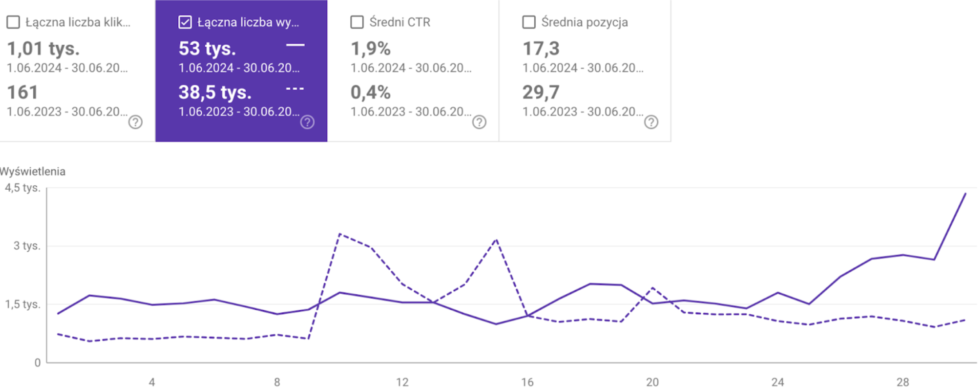Enable the Łączna liczba kliknięć checkbox
The height and width of the screenshot is (390, 980).
point(13,22)
